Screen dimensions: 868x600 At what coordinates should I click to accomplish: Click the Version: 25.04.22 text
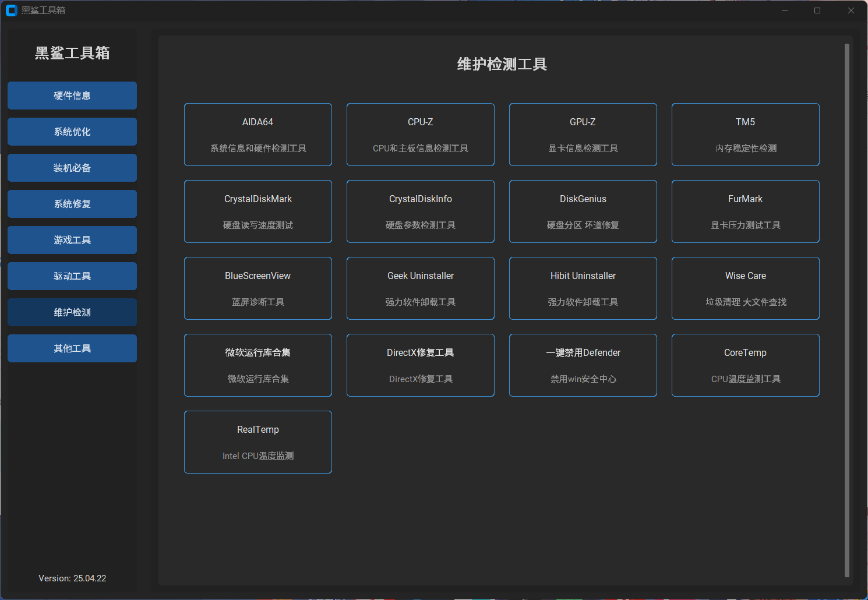coord(72,578)
